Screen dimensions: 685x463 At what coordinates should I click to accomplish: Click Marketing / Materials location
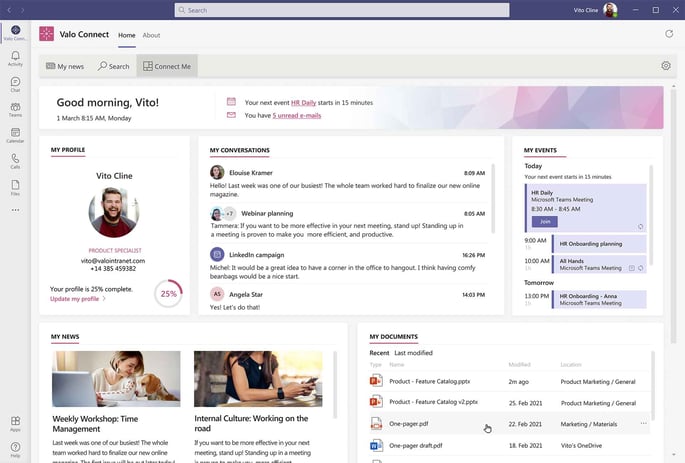pos(589,424)
